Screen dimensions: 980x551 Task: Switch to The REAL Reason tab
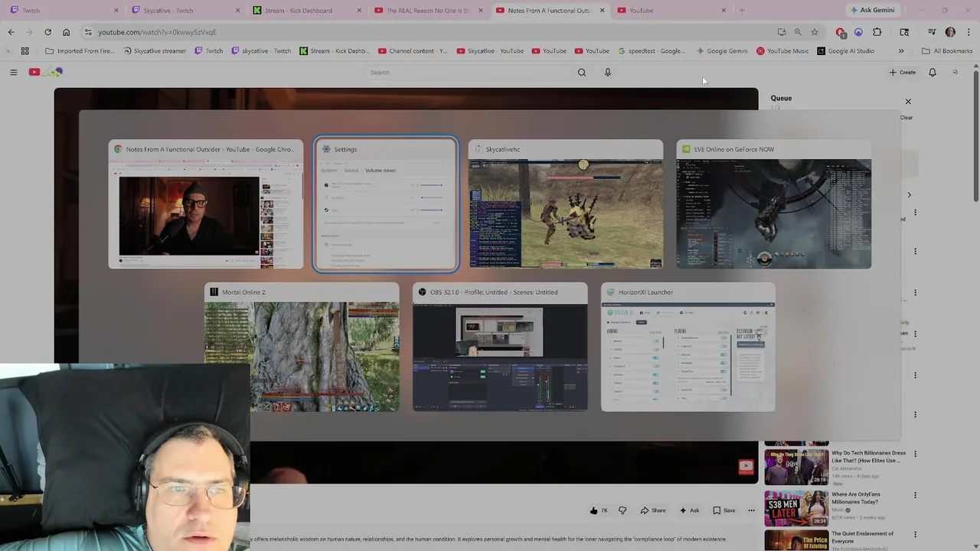[427, 11]
